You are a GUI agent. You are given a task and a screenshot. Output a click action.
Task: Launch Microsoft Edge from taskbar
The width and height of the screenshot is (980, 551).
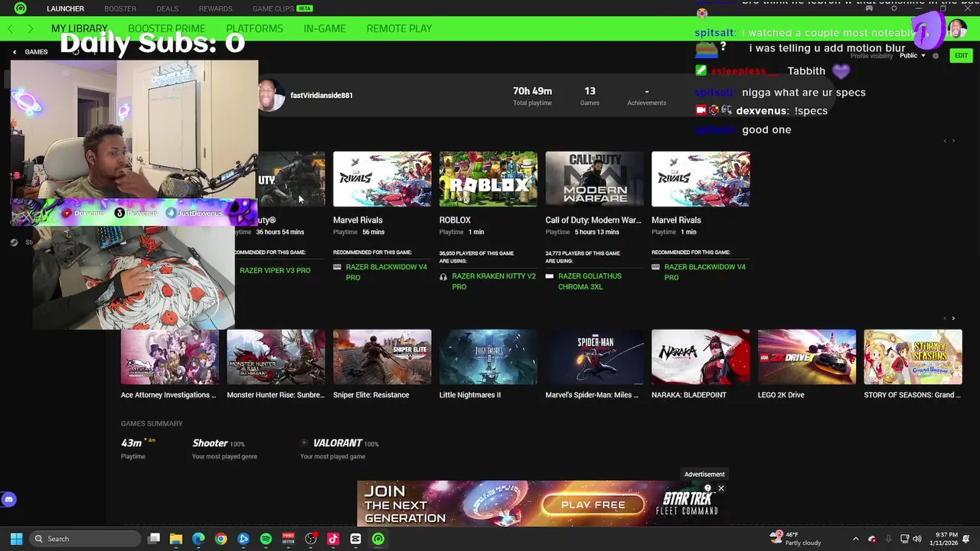tap(198, 539)
